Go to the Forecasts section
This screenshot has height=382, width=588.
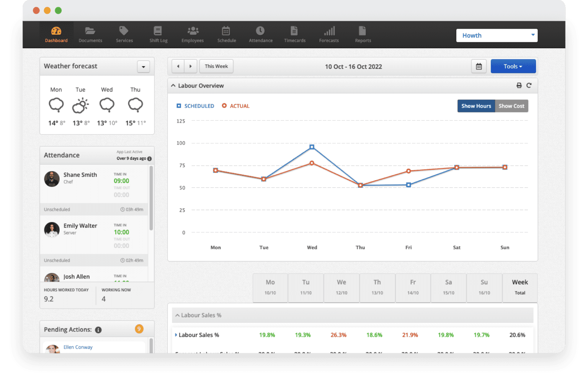point(329,34)
